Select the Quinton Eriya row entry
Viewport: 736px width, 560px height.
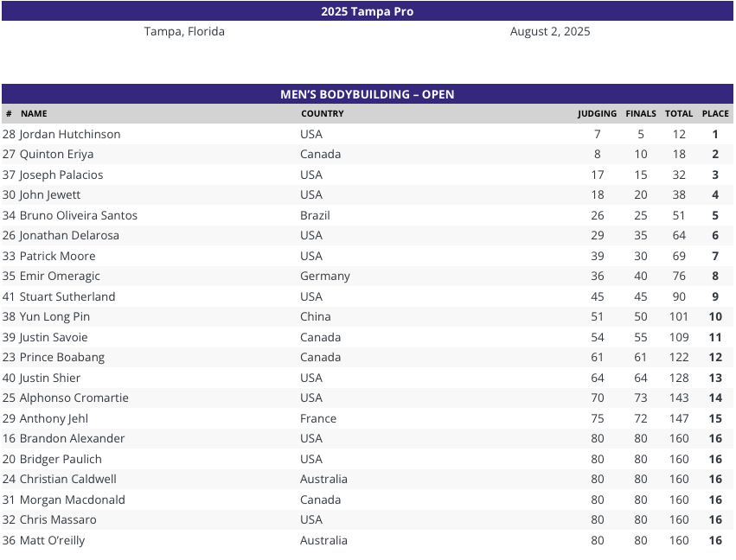[x=56, y=155]
